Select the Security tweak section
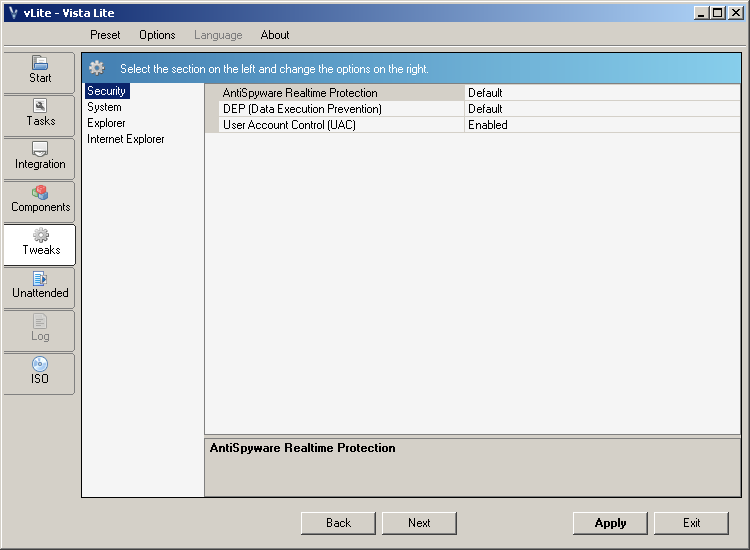Viewport: 750px width, 550px height. pyautogui.click(x=107, y=91)
